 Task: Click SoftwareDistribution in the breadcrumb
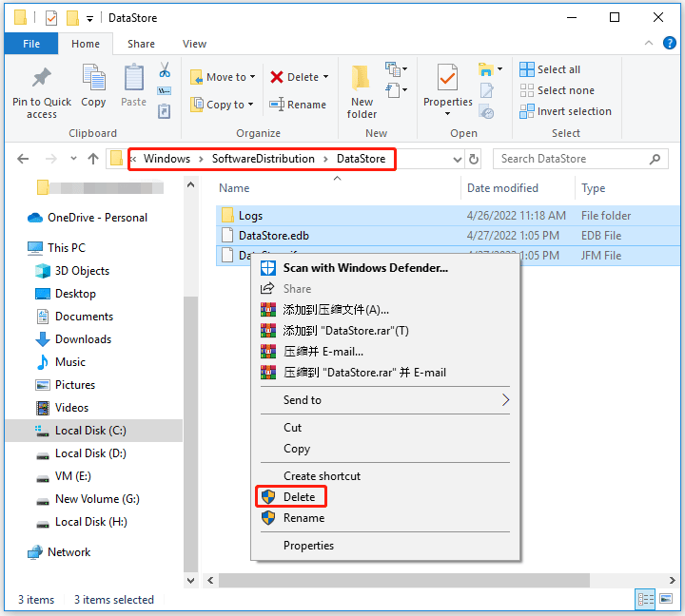pos(263,159)
